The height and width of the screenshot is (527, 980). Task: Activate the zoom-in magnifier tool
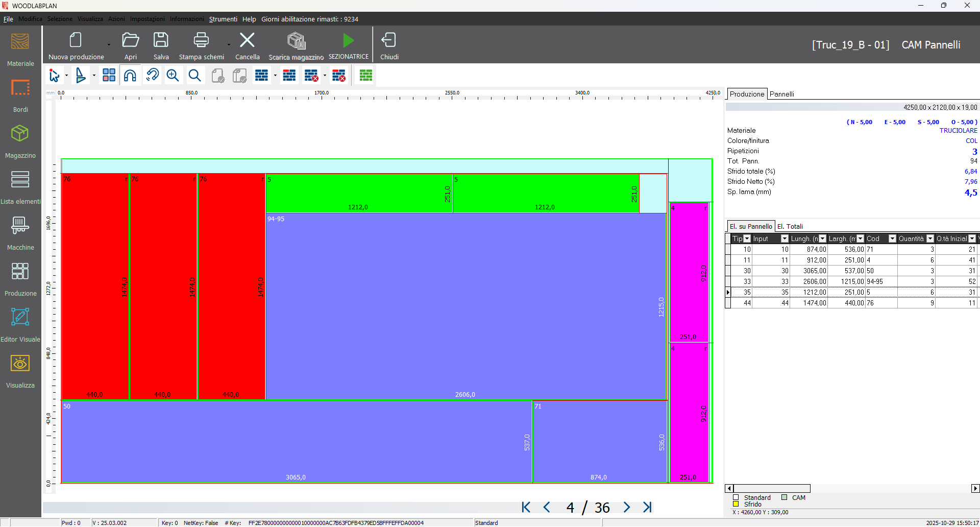(x=173, y=75)
